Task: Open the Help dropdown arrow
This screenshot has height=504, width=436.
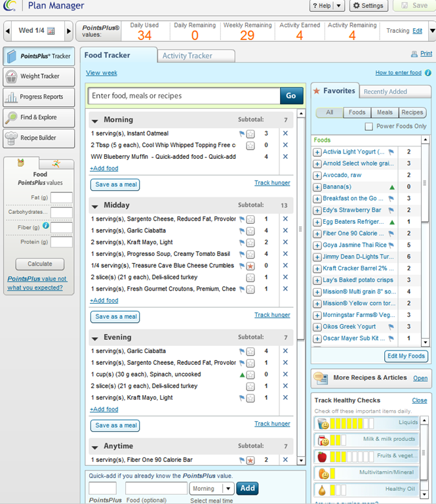Action: click(338, 6)
